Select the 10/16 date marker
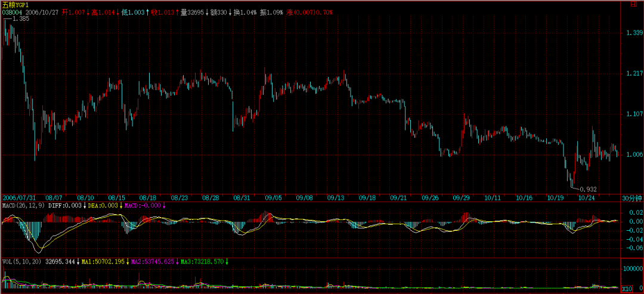 [524, 197]
